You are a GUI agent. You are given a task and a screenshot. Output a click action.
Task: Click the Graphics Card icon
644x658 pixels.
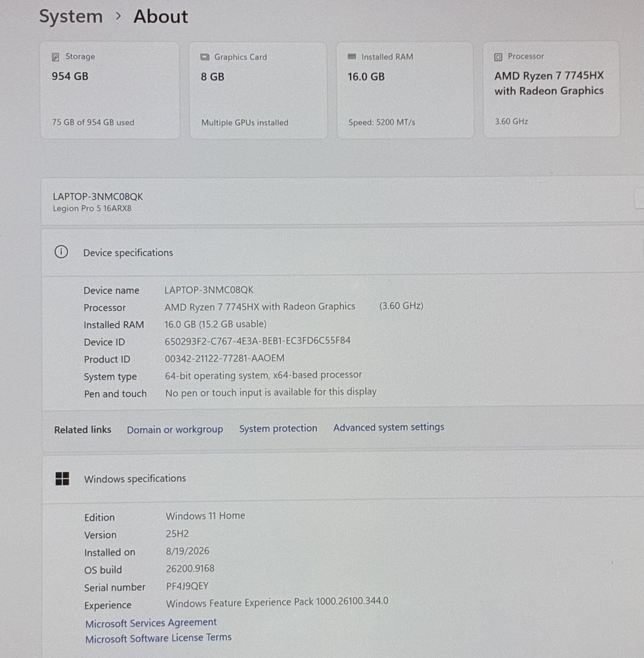205,57
